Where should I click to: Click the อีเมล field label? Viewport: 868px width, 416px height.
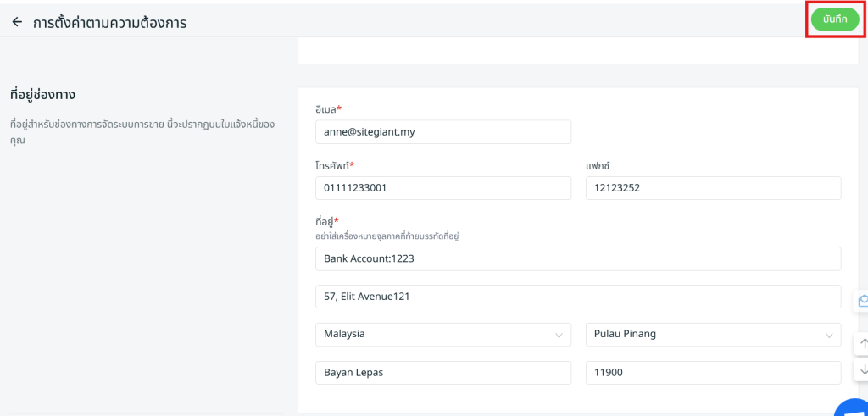point(327,109)
